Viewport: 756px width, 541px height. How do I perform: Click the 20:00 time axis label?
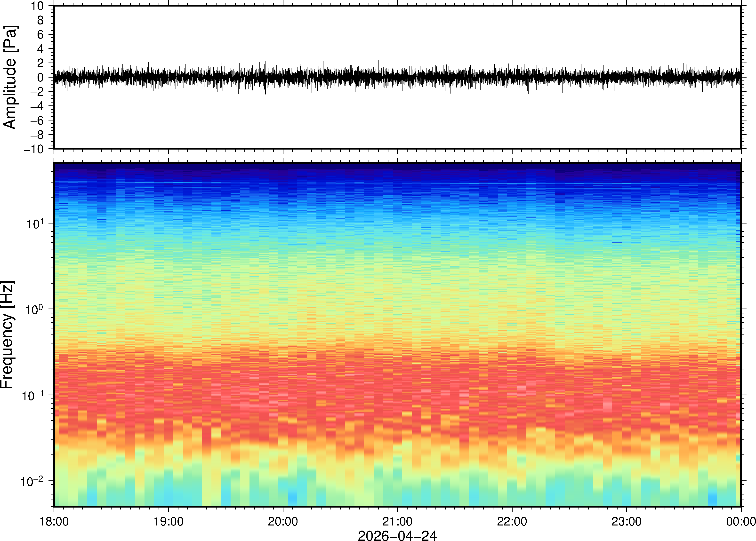click(x=283, y=521)
